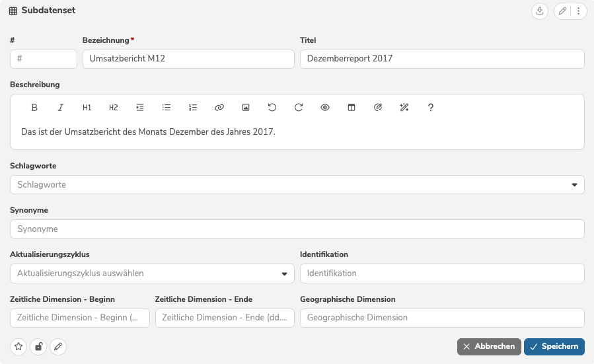Click the Abbrechen button
The width and height of the screenshot is (594, 364).
pos(488,347)
